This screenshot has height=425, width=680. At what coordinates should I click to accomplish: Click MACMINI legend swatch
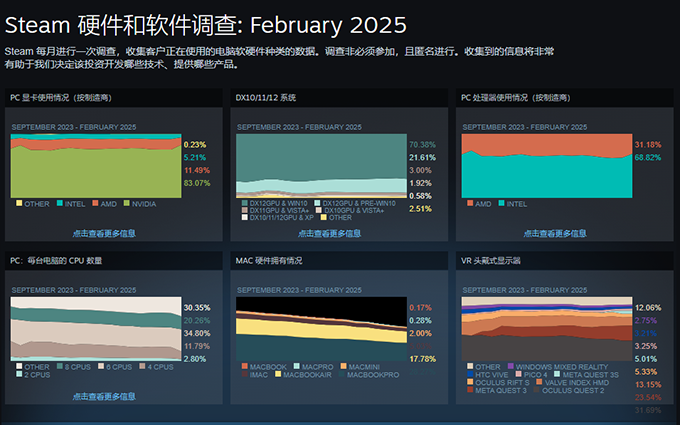coord(343,366)
